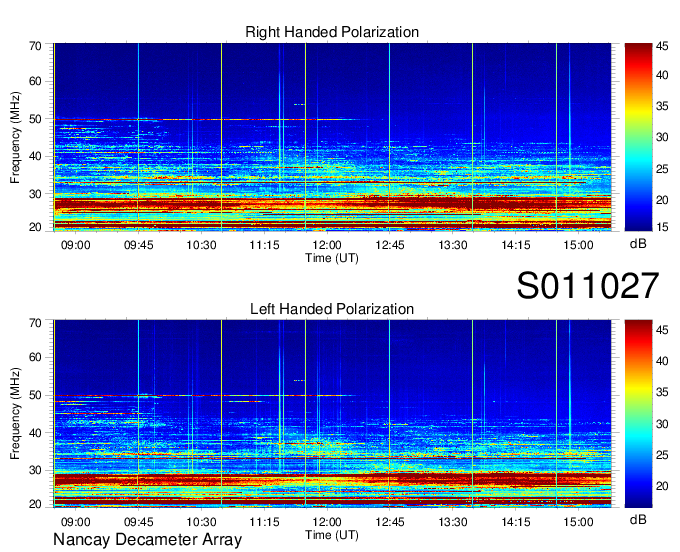Click 30 MHz tick on Right Handed plot
The width and height of the screenshot is (680, 552).
[35, 194]
